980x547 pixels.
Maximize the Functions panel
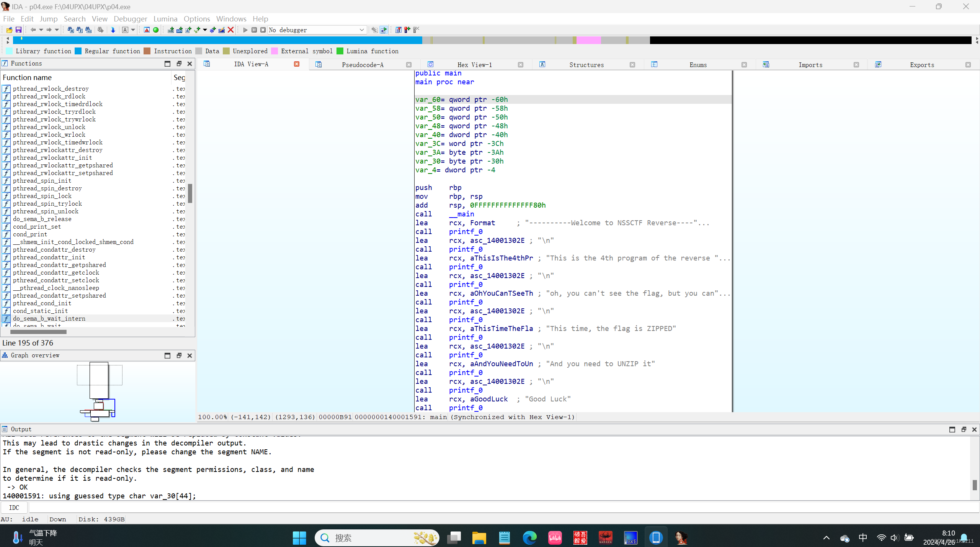pos(167,64)
